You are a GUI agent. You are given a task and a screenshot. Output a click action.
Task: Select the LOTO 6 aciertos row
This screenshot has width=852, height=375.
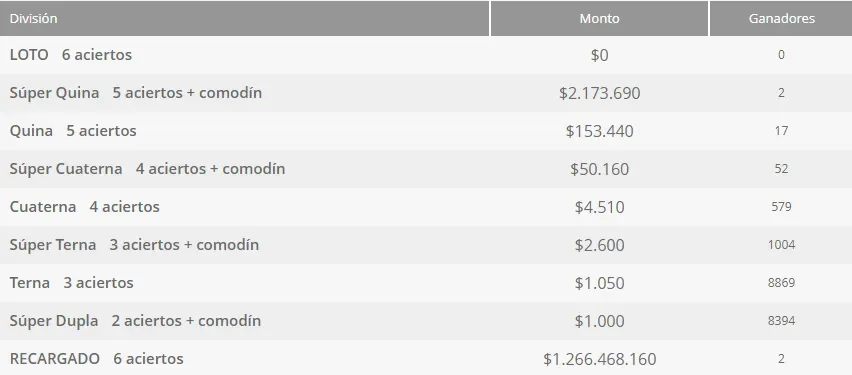(x=426, y=55)
